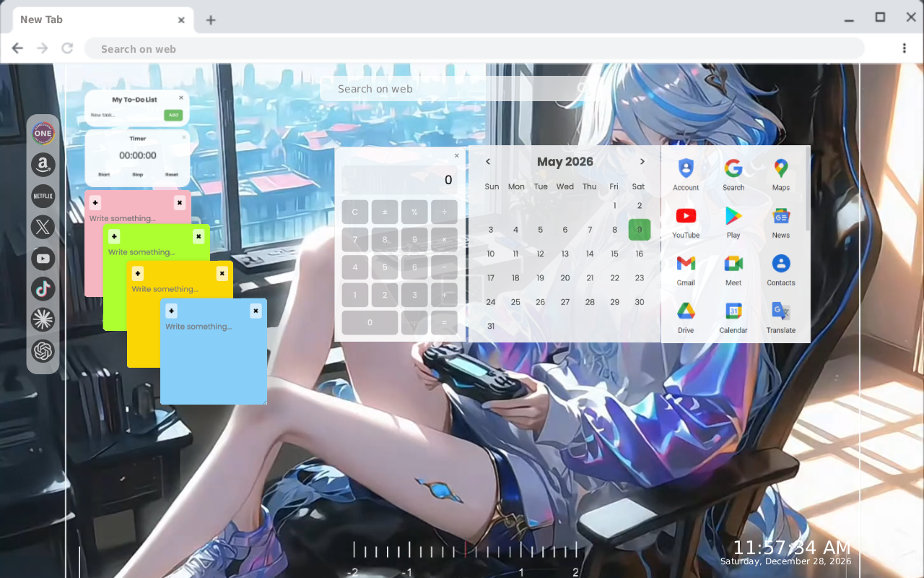
Task: Click the Reset button on the Timer
Action: point(171,175)
